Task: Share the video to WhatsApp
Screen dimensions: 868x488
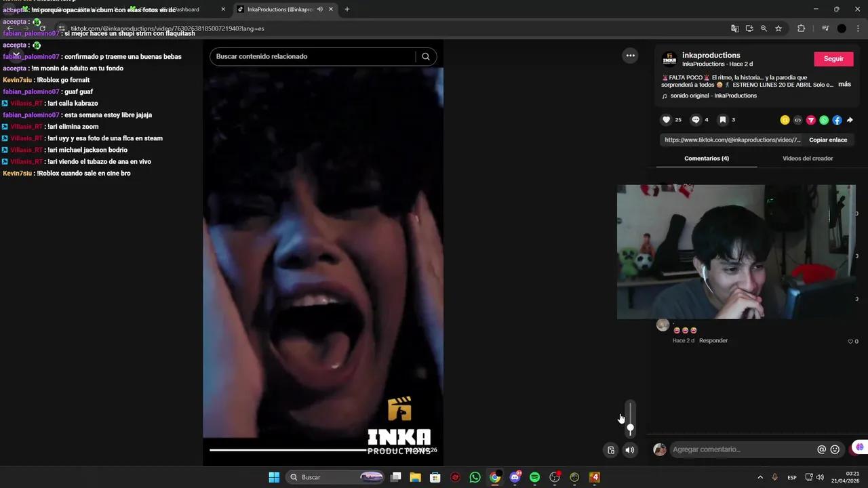Action: tap(824, 120)
